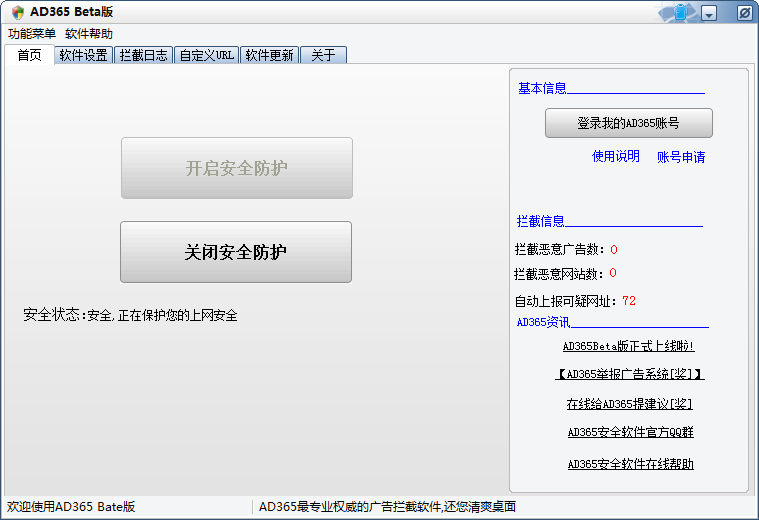Click the 拦截恶意网站数 count 0
Image resolution: width=759 pixels, height=520 pixels.
coord(613,273)
